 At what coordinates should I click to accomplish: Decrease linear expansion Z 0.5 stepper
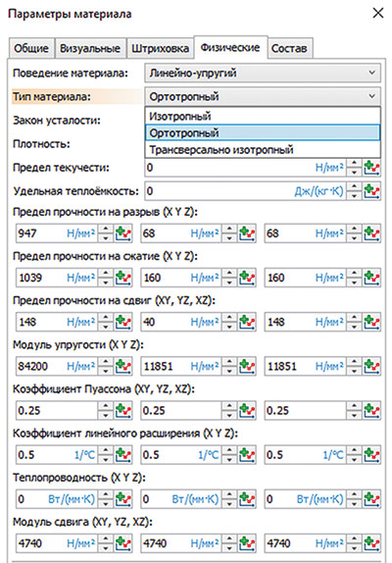[354, 459]
